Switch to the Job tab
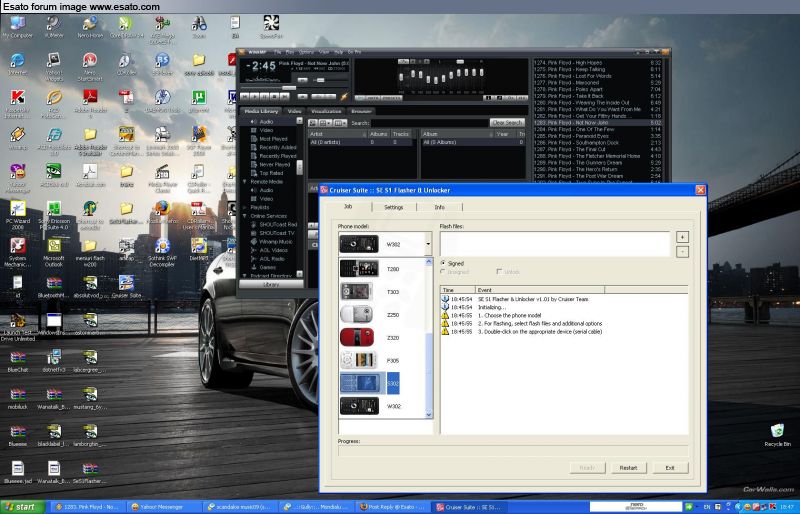This screenshot has width=800, height=514. click(x=348, y=206)
